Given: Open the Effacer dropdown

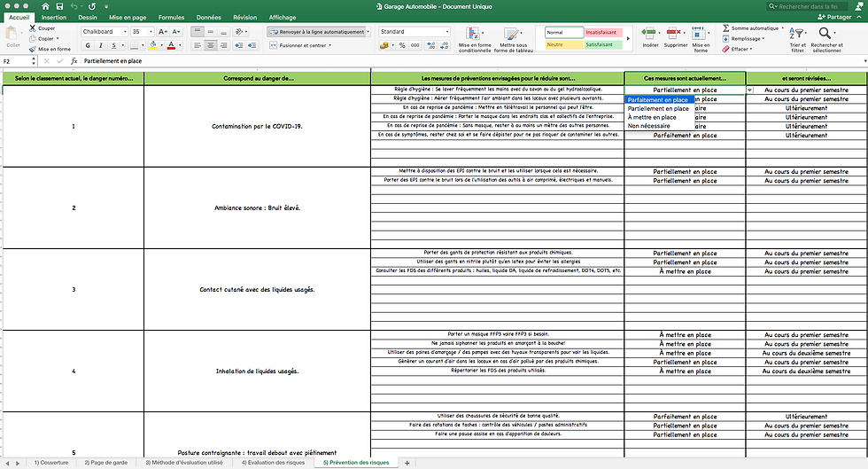Looking at the screenshot, I should coord(737,49).
